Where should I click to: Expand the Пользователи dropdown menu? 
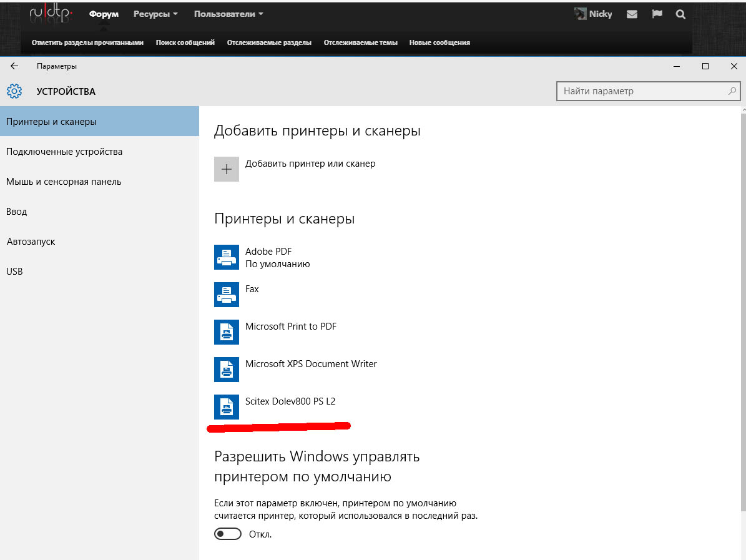[x=228, y=14]
